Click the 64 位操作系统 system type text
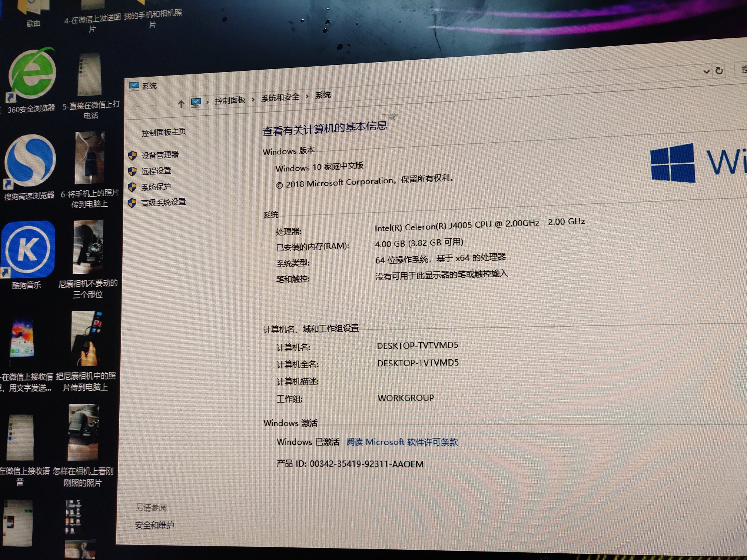 [x=441, y=258]
